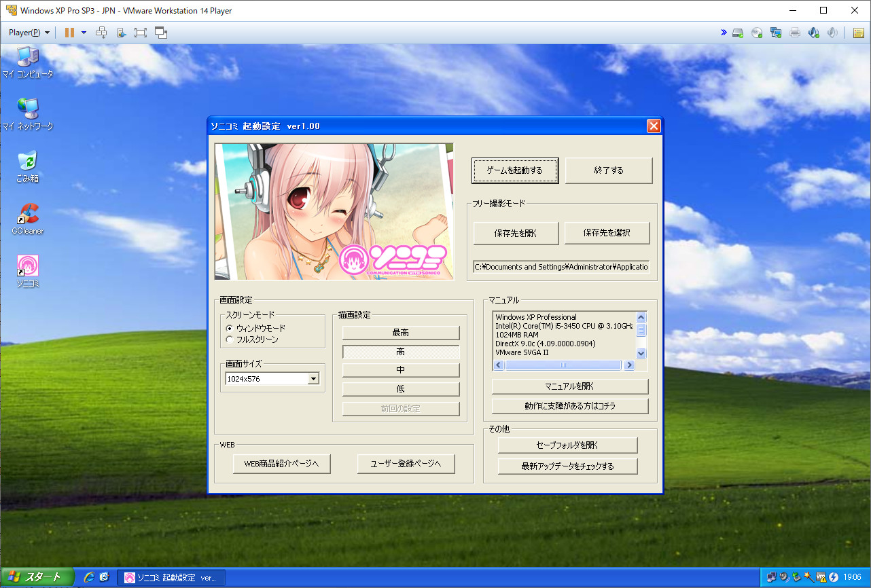Image resolution: width=871 pixels, height=588 pixels.
Task: Pause the virtual machine from the toolbar
Action: point(69,33)
